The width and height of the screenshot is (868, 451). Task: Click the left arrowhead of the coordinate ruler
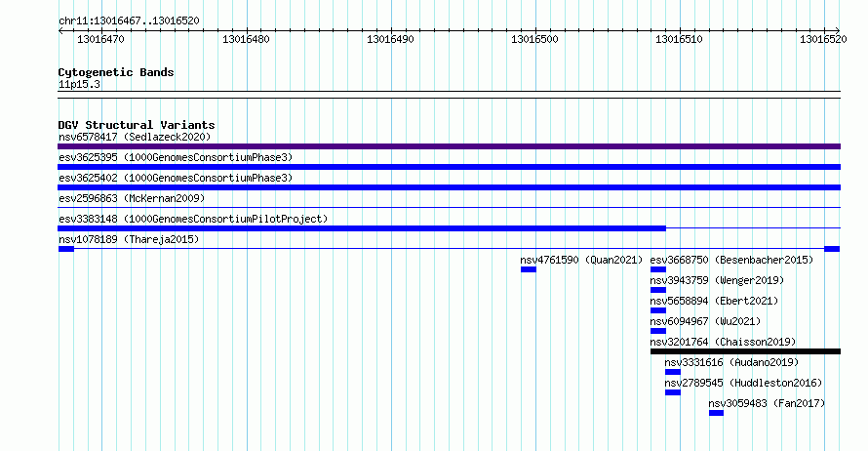coord(60,31)
